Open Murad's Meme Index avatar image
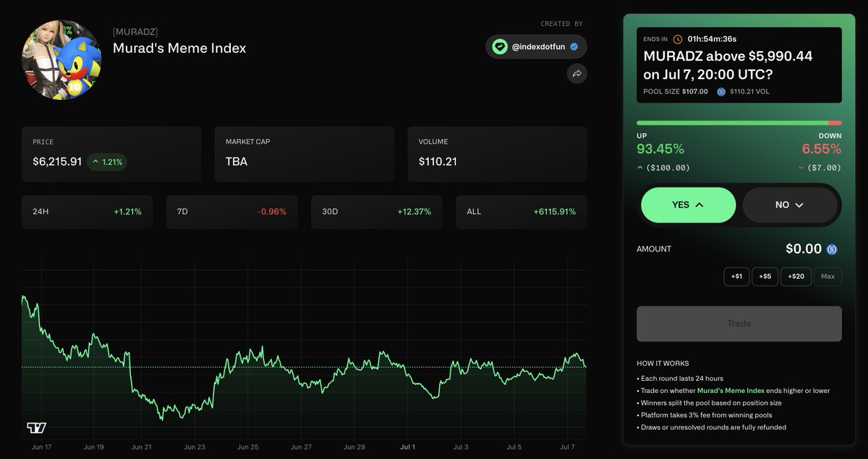The width and height of the screenshot is (868, 459). point(61,60)
